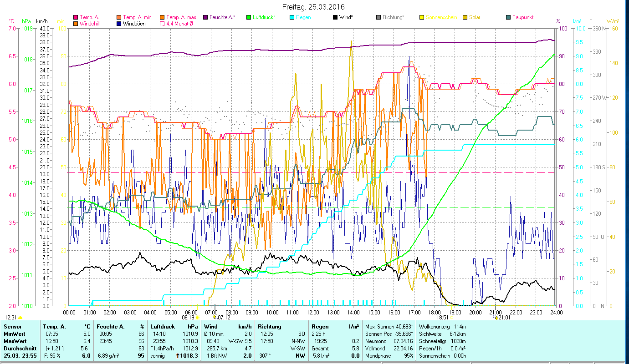629x364 pixels.
Task: Click the '^1.4hPa/h' pressure tendency
Action: (162, 349)
